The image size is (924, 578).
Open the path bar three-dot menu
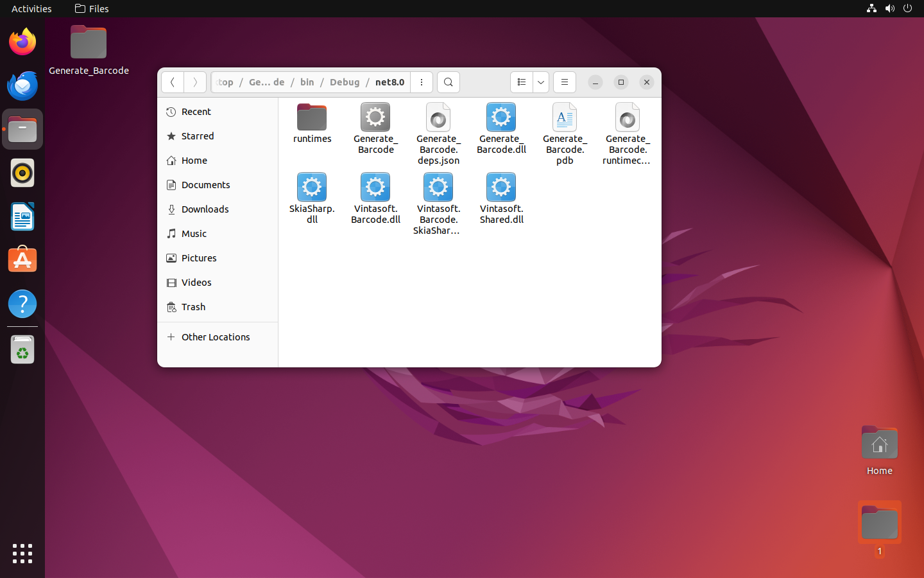click(422, 82)
